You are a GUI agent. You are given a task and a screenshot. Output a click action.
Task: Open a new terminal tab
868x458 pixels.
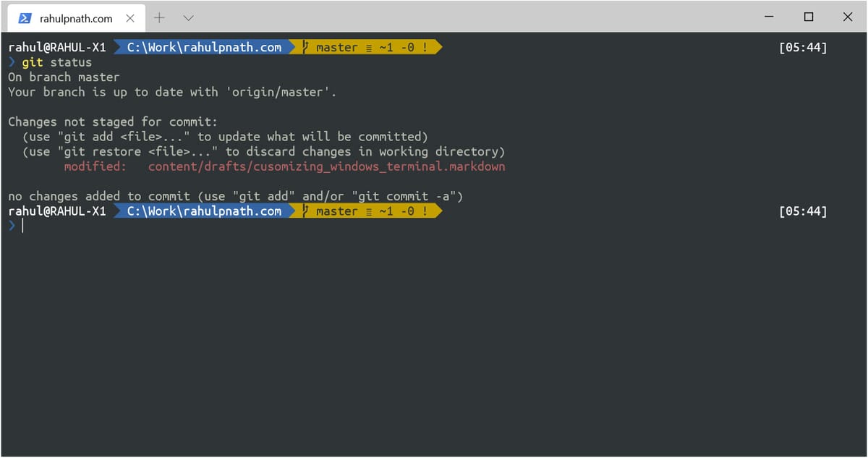pos(159,17)
